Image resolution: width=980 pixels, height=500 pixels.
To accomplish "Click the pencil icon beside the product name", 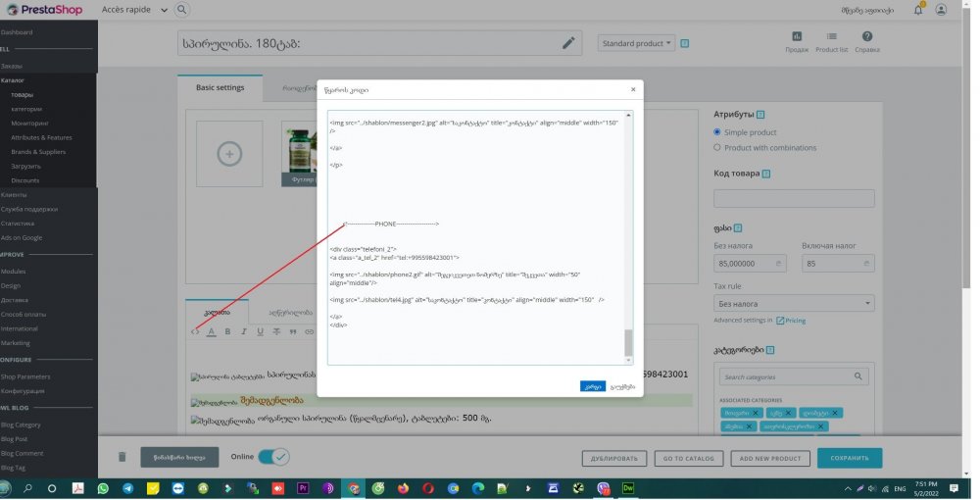I will pyautogui.click(x=568, y=43).
